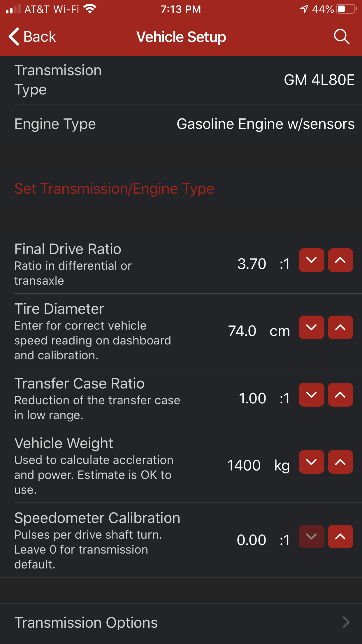Tap the back chevron icon
The image size is (362, 644).
point(13,36)
